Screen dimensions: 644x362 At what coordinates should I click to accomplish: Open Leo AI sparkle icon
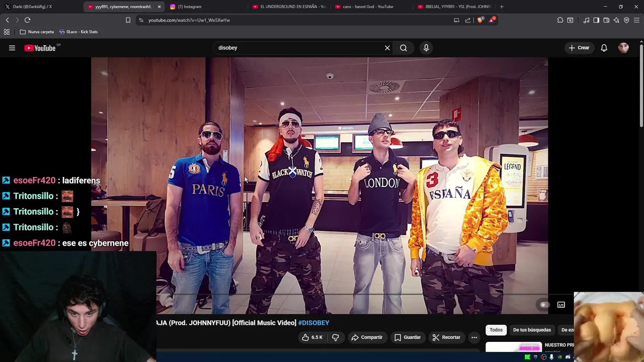616,20
